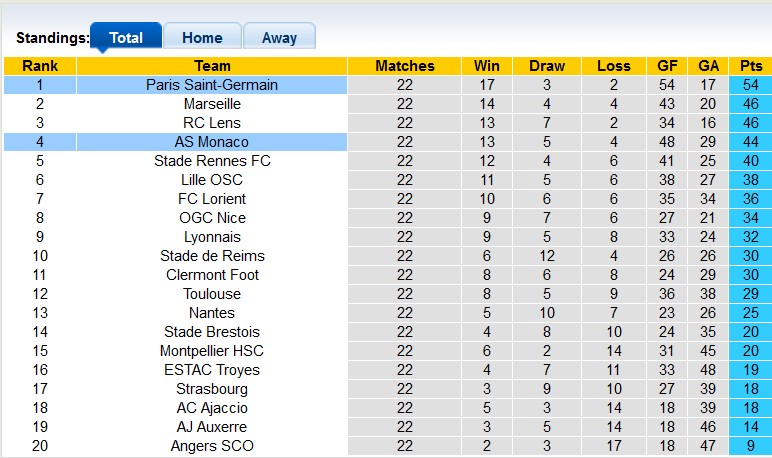
Task: Open the Stade de Reims entry
Action: click(x=212, y=256)
